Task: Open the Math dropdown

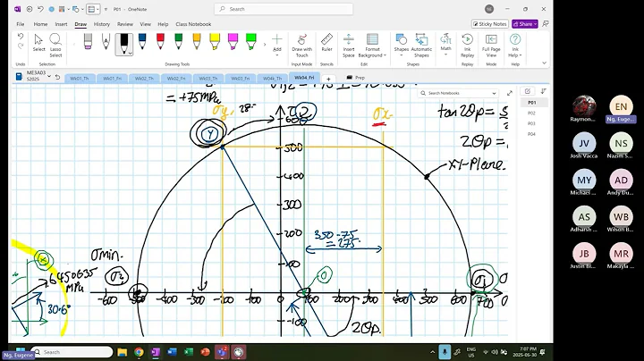Action: point(445,45)
